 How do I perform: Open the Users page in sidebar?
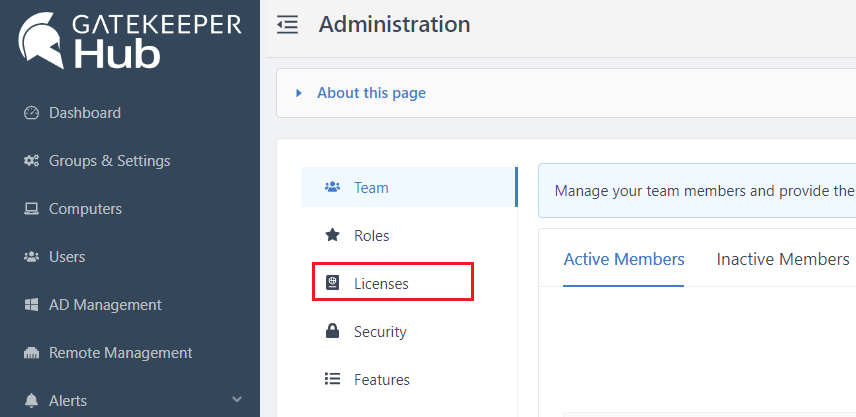pos(67,257)
